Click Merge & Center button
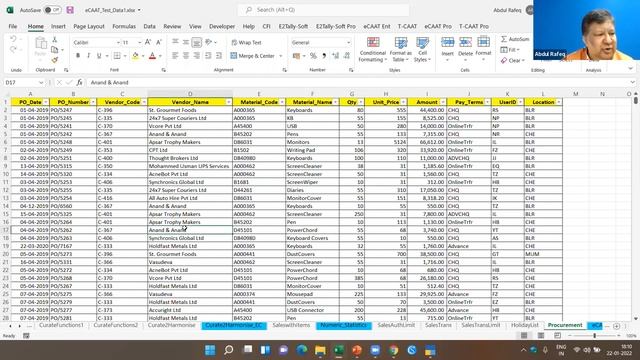This screenshot has height=360, width=640. pyautogui.click(x=252, y=56)
